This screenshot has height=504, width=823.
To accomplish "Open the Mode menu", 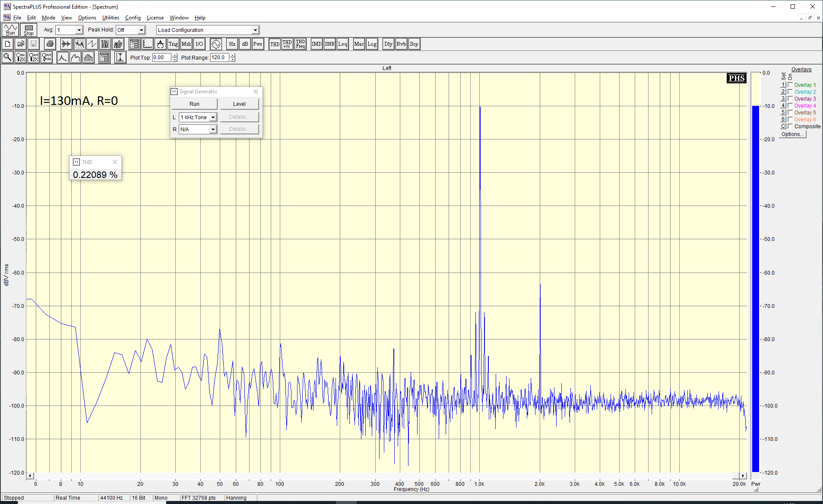I will (x=48, y=18).
